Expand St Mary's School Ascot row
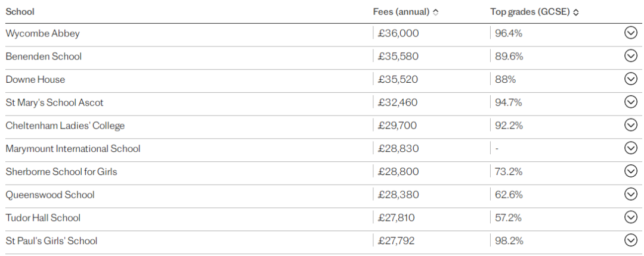Screen dimensions: 644x256 point(630,101)
